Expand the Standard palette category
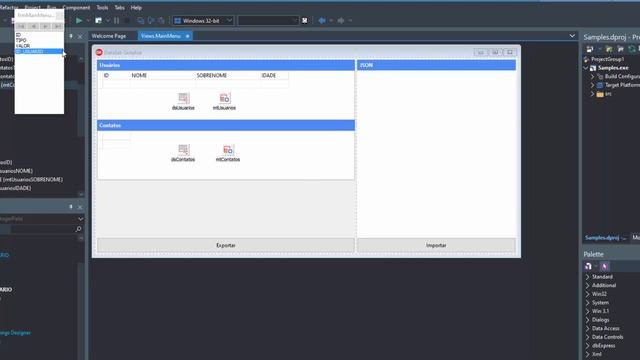Viewport: 640px width, 360px height. [x=587, y=277]
